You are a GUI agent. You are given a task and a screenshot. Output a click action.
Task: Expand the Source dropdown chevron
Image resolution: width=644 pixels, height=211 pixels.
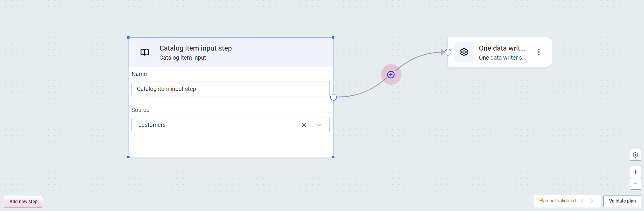[319, 125]
